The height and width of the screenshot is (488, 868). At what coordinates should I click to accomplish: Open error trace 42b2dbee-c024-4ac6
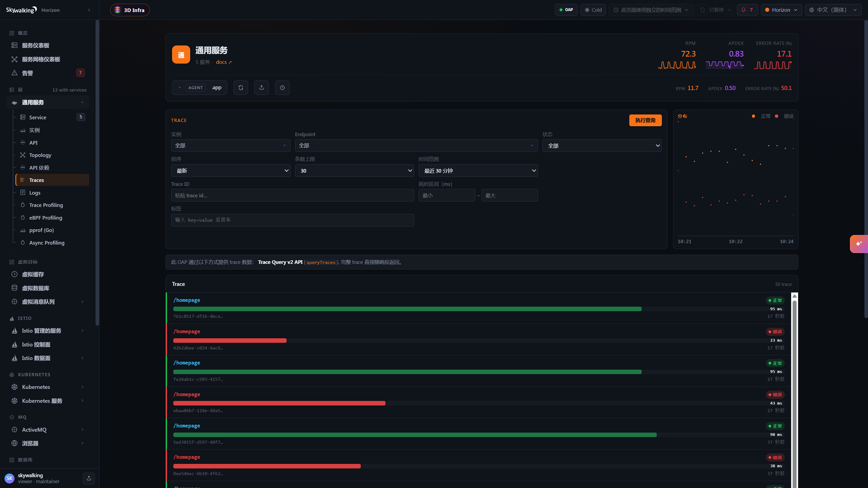[479, 339]
